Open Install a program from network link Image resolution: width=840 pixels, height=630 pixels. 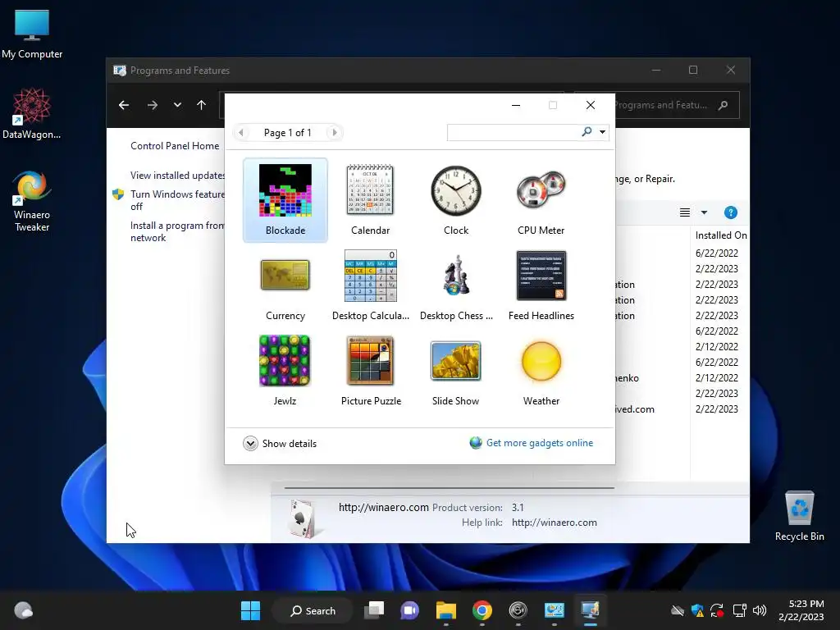(x=177, y=231)
